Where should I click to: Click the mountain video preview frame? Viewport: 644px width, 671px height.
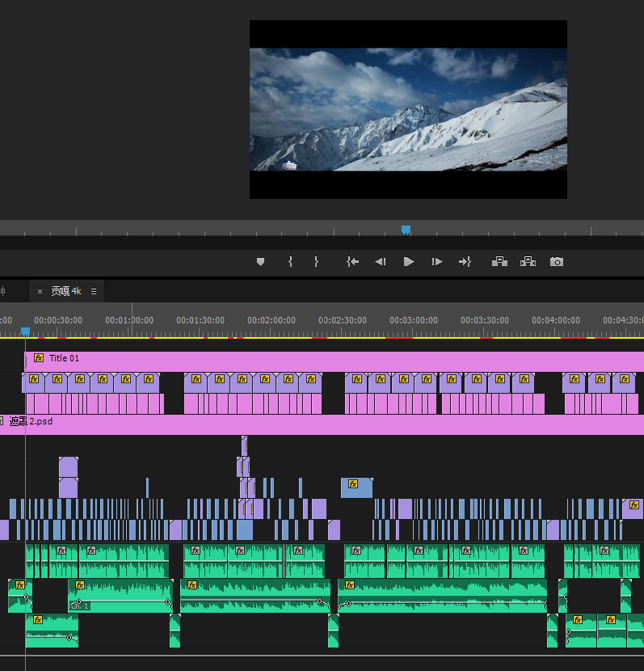point(408,110)
